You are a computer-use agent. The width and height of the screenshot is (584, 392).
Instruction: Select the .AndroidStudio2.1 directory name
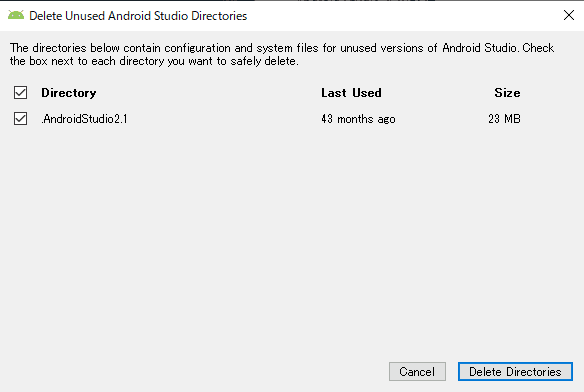84,119
